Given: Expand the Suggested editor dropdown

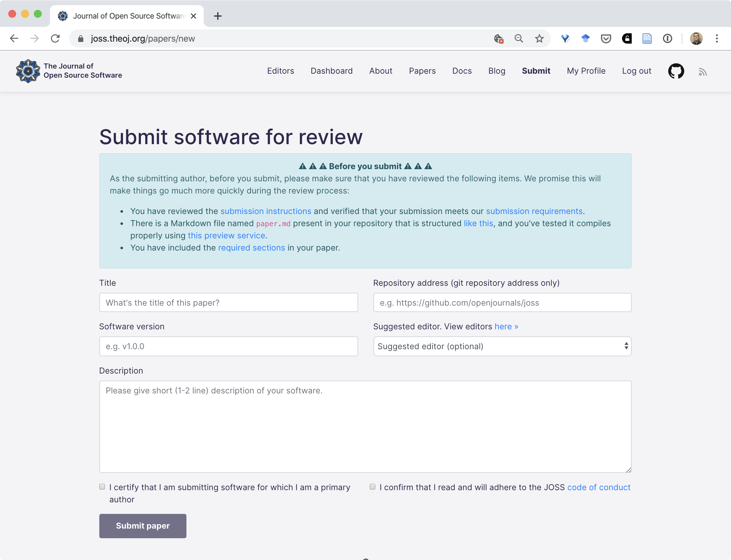Looking at the screenshot, I should pyautogui.click(x=502, y=346).
